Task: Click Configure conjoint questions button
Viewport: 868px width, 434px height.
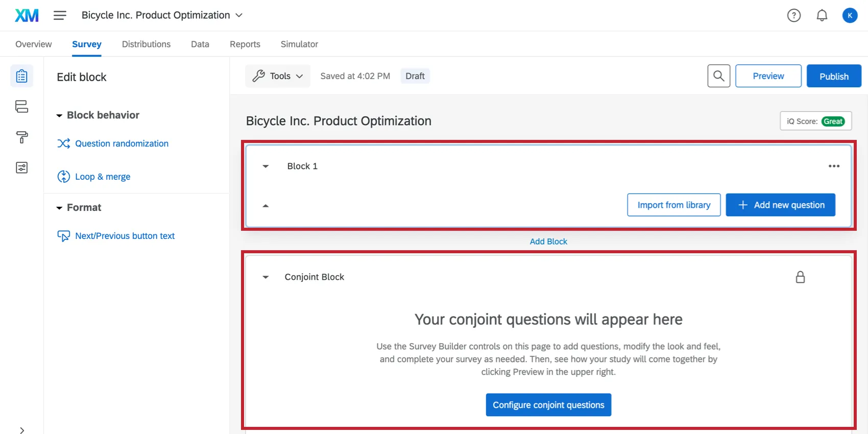Action: point(548,405)
